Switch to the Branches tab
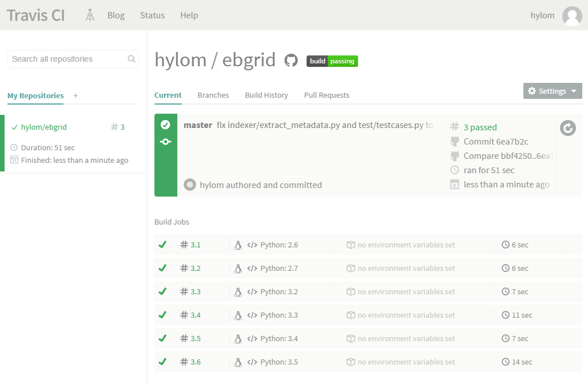This screenshot has width=588, height=384. [213, 95]
